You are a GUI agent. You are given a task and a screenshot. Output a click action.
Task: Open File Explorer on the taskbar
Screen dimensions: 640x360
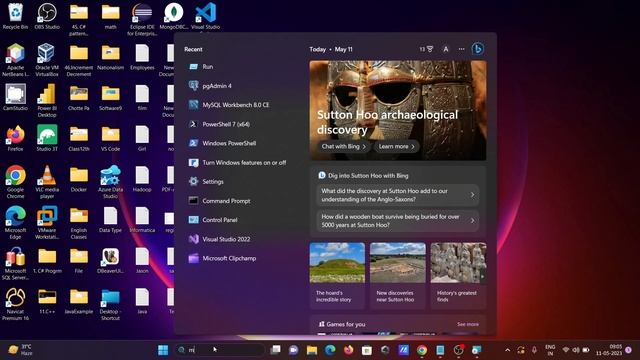tap(312, 350)
